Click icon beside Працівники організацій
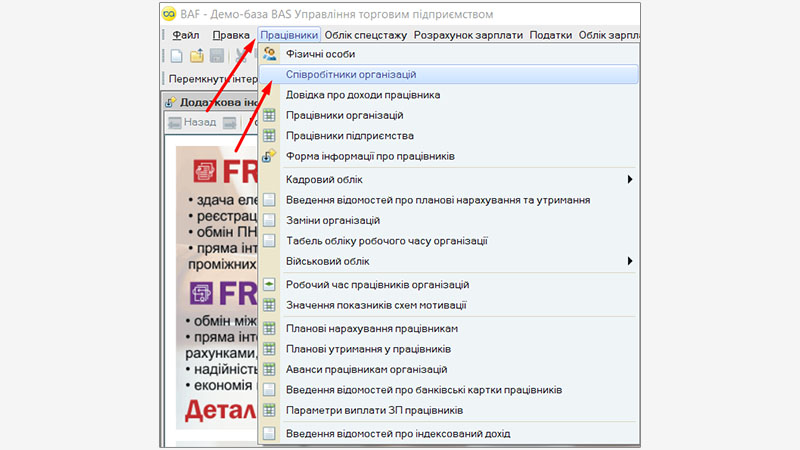800x450 pixels. [x=269, y=115]
